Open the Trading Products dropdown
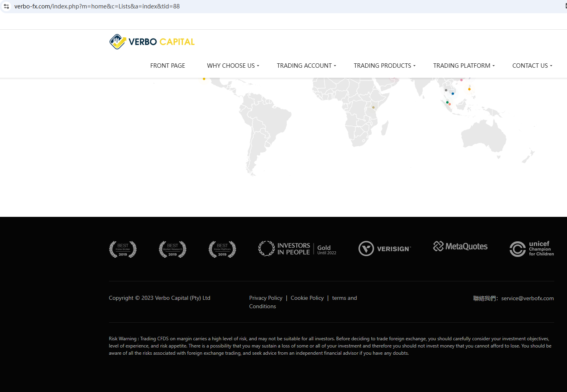This screenshot has height=392, width=567. (385, 66)
